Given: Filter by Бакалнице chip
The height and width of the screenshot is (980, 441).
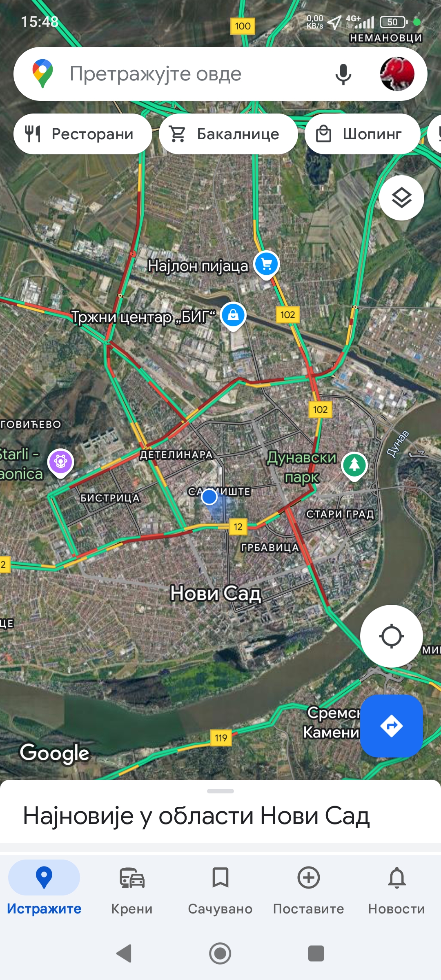Looking at the screenshot, I should (228, 134).
